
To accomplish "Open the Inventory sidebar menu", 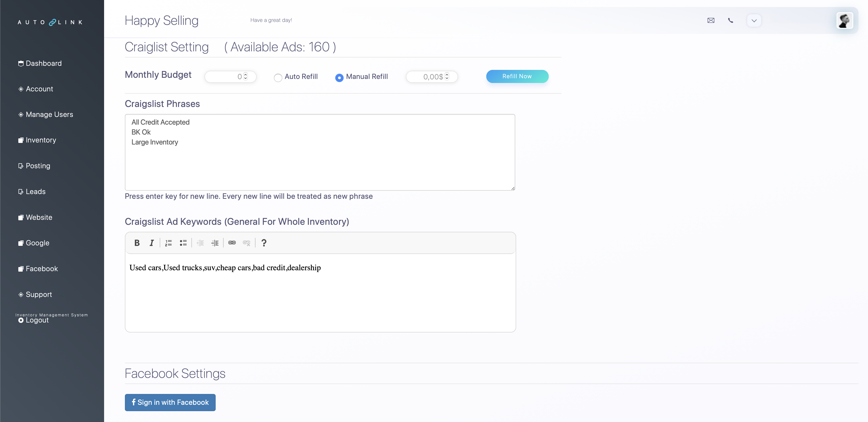I will pos(41,140).
